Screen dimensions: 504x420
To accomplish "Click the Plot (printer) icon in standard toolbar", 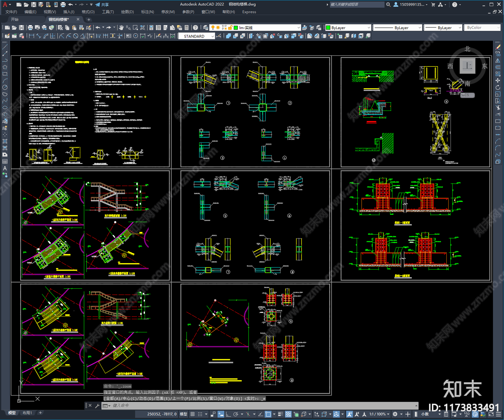I will 30,28.
